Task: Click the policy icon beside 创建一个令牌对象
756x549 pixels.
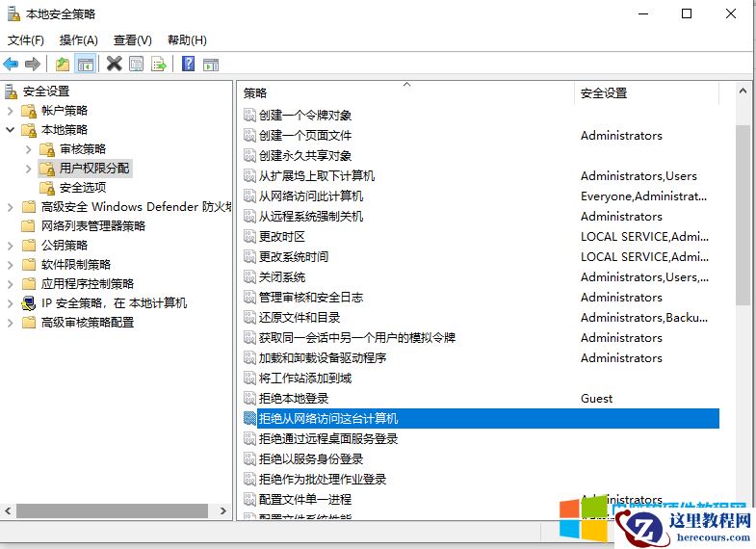Action: [x=249, y=115]
